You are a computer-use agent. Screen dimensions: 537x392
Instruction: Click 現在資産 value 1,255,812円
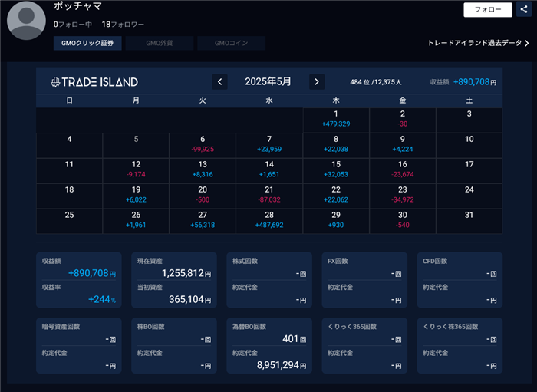(186, 273)
